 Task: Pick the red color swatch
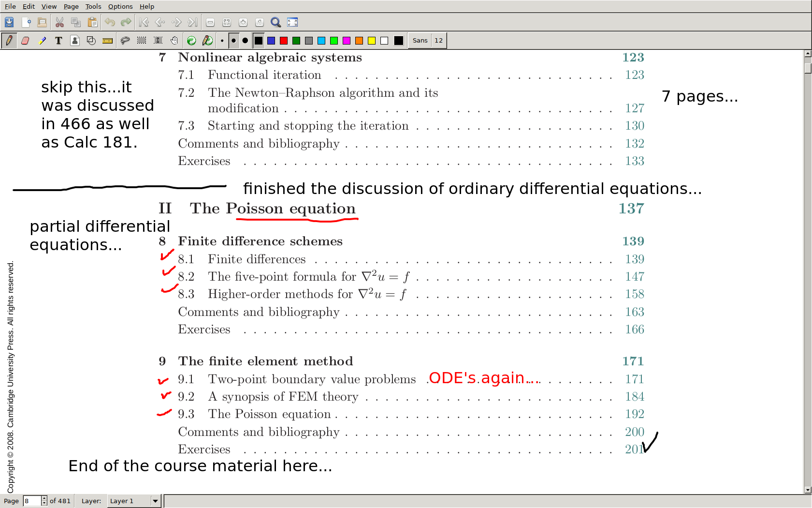click(284, 41)
